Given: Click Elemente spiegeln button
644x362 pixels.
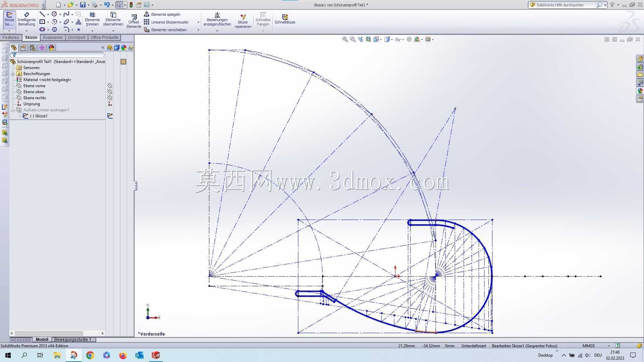Looking at the screenshot, I should [162, 14].
